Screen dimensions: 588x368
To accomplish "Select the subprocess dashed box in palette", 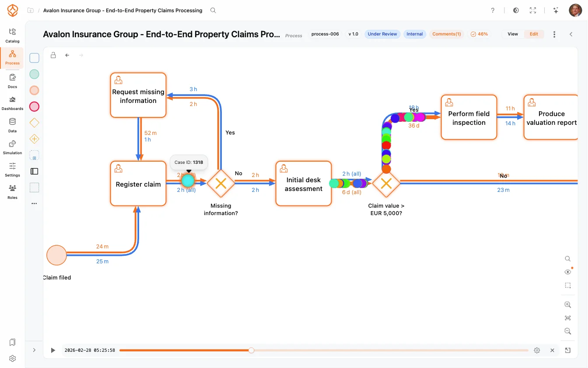I will [34, 155].
